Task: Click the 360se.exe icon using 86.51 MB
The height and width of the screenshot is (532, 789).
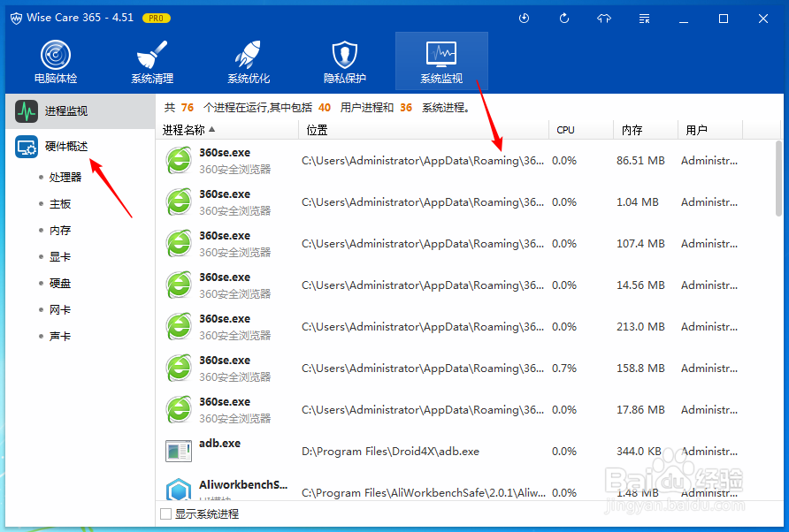Action: tap(179, 161)
